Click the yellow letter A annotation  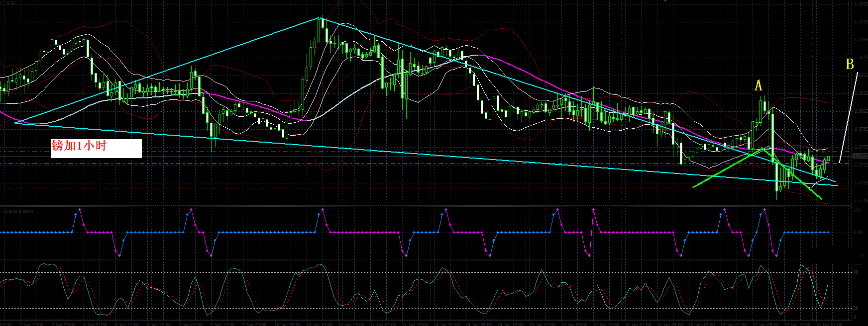click(x=759, y=85)
